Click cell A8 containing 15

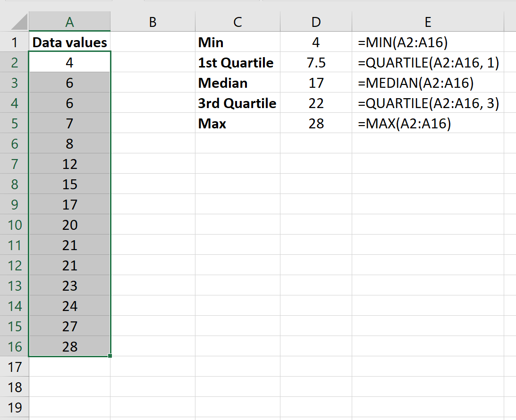click(69, 184)
